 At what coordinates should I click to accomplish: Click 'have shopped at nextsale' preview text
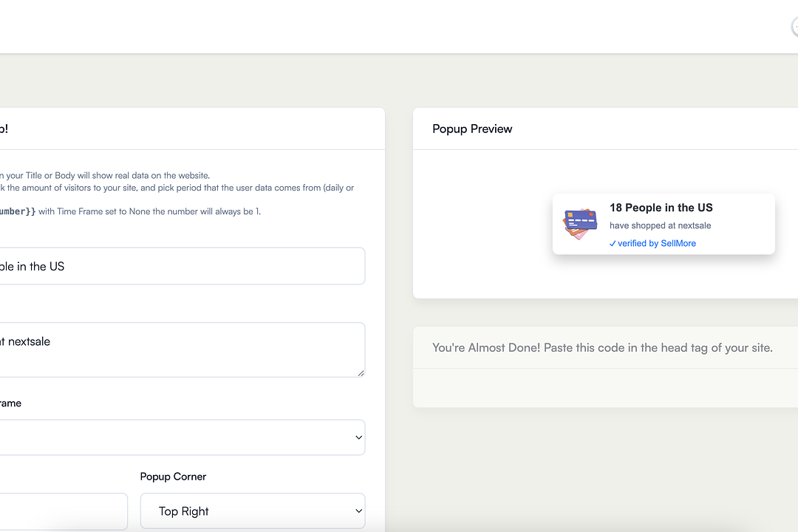[660, 225]
